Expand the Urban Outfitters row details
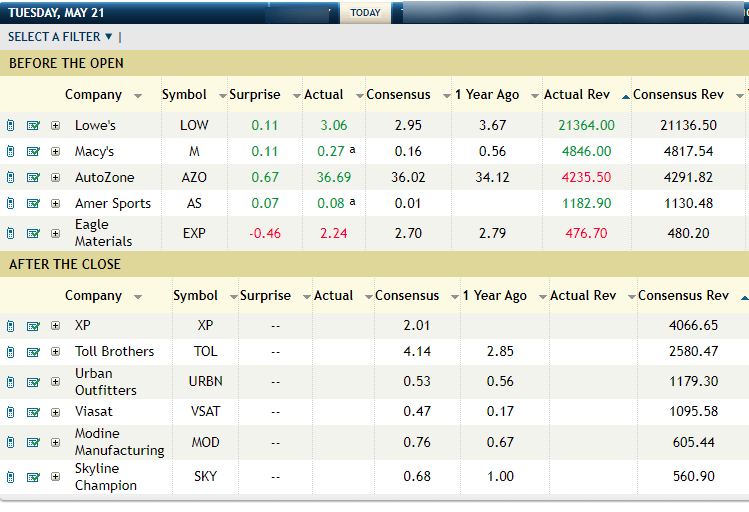Screen dimensions: 749x512 (x=55, y=382)
